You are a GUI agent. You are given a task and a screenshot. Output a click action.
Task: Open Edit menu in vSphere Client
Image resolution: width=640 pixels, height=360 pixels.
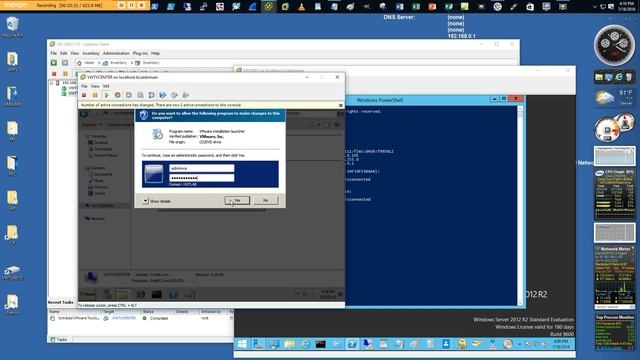(64, 53)
